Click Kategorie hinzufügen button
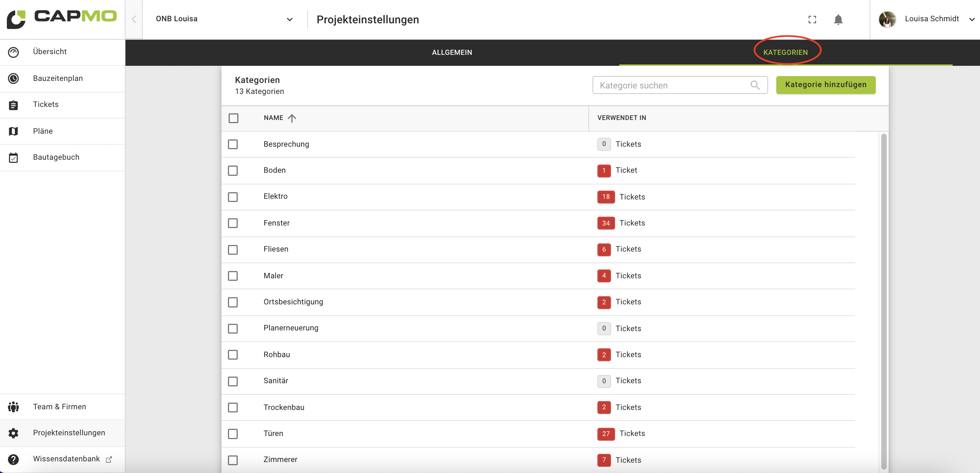Viewport: 980px width, 473px height. (826, 85)
